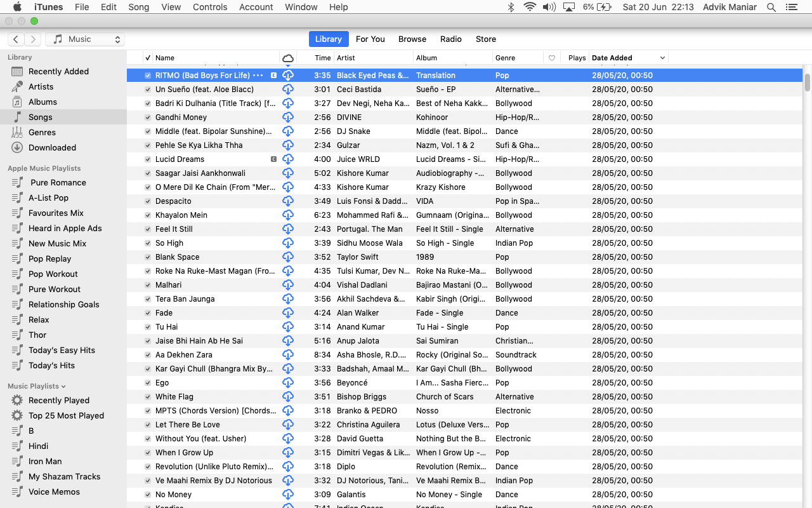Screen dimensions: 812x508
Task: Sort by the Love heart column header
Action: pos(552,58)
